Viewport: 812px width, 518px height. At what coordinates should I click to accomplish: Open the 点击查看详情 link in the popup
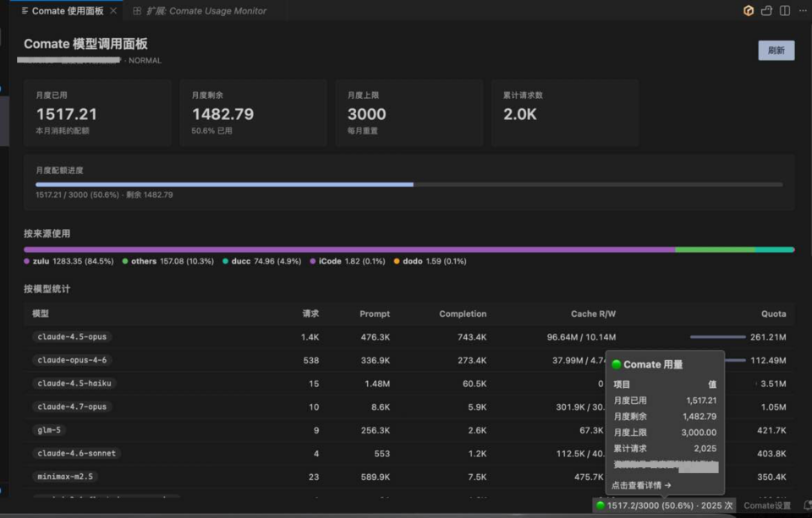[641, 485]
